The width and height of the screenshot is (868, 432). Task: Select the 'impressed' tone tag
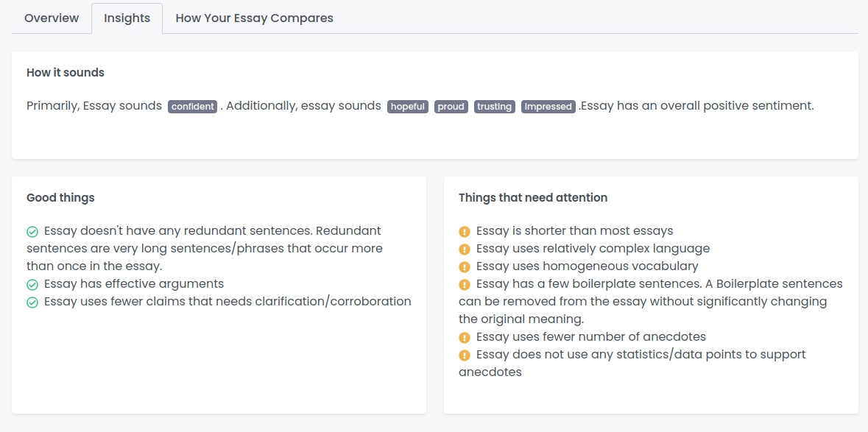pyautogui.click(x=548, y=107)
